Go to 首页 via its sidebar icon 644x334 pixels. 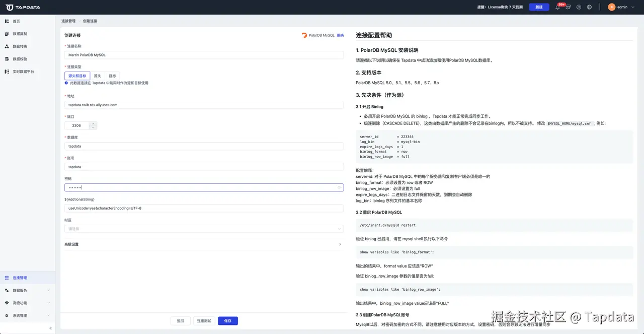pos(7,21)
